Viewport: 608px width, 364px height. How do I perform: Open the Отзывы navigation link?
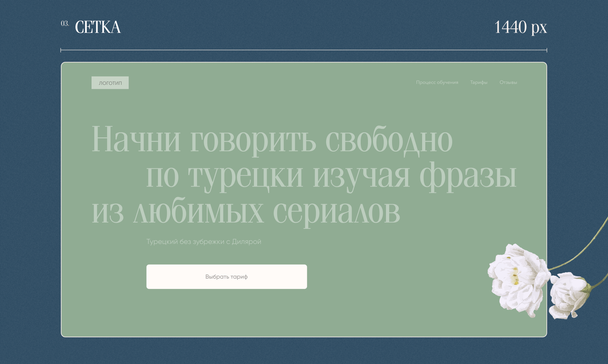[x=508, y=82]
